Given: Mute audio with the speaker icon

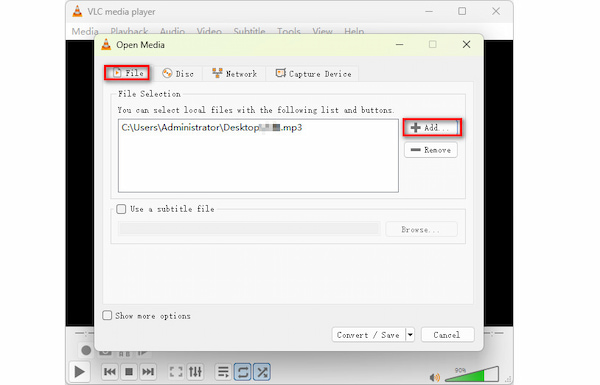Looking at the screenshot, I should click(x=434, y=377).
